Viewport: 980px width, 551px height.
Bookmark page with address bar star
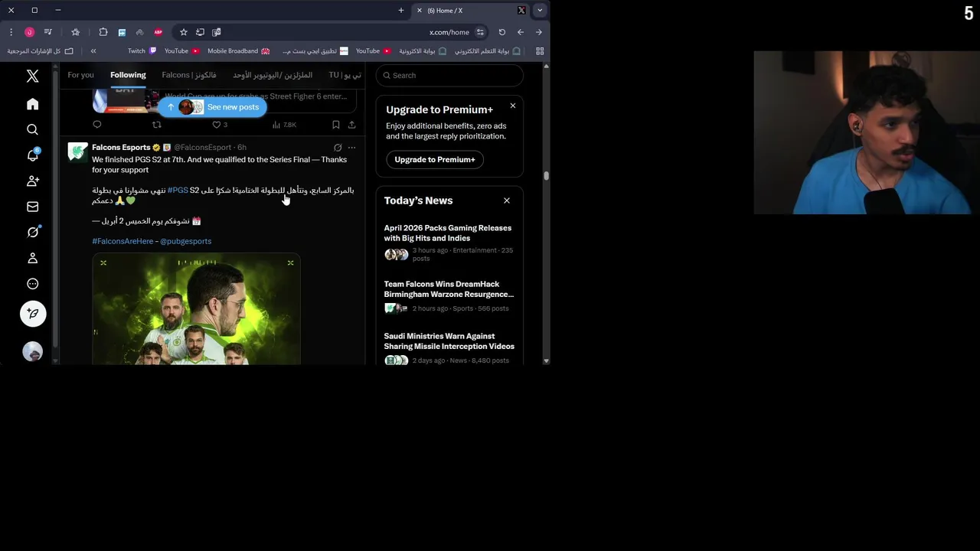click(x=184, y=32)
